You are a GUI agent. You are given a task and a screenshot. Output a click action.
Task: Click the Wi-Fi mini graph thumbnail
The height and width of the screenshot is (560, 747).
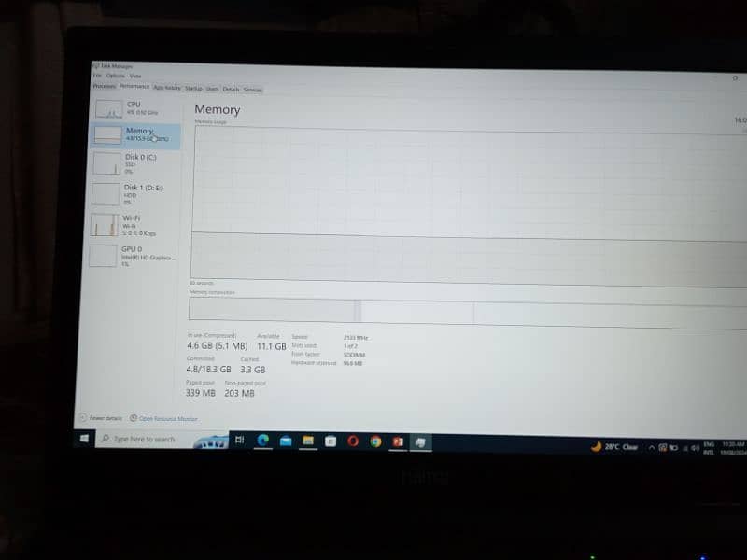tap(104, 225)
